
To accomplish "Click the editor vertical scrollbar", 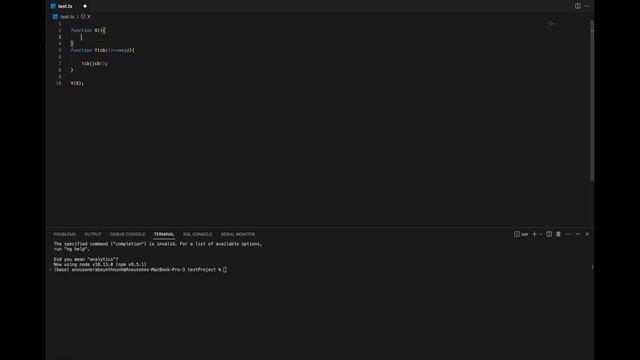I will 592,100.
